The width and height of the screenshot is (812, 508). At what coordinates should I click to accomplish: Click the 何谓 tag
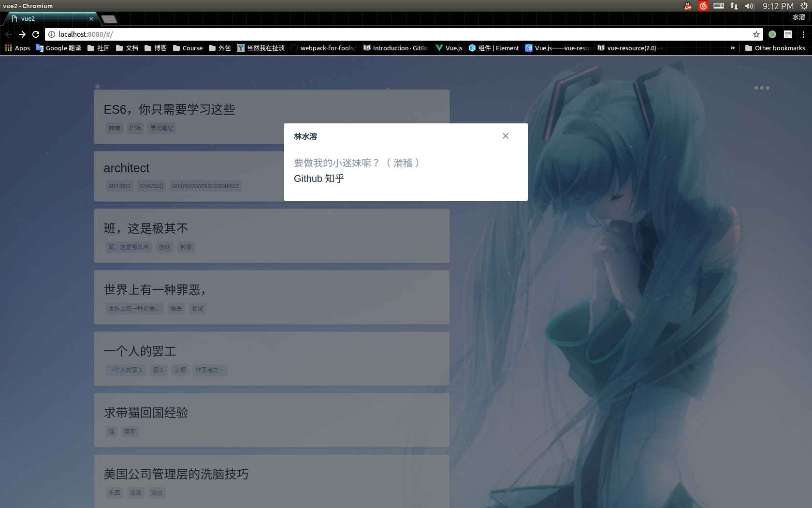[x=186, y=247]
